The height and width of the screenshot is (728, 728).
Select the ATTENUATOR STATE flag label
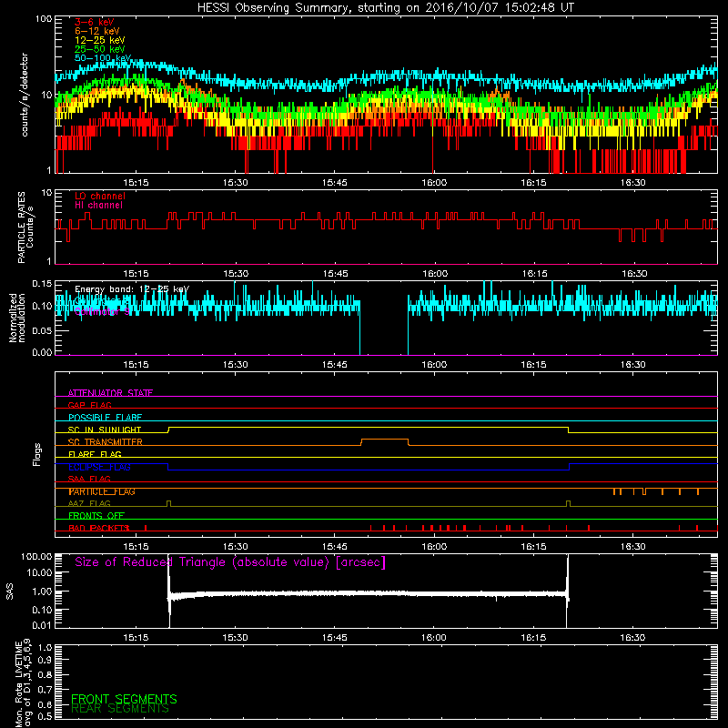pyautogui.click(x=110, y=393)
